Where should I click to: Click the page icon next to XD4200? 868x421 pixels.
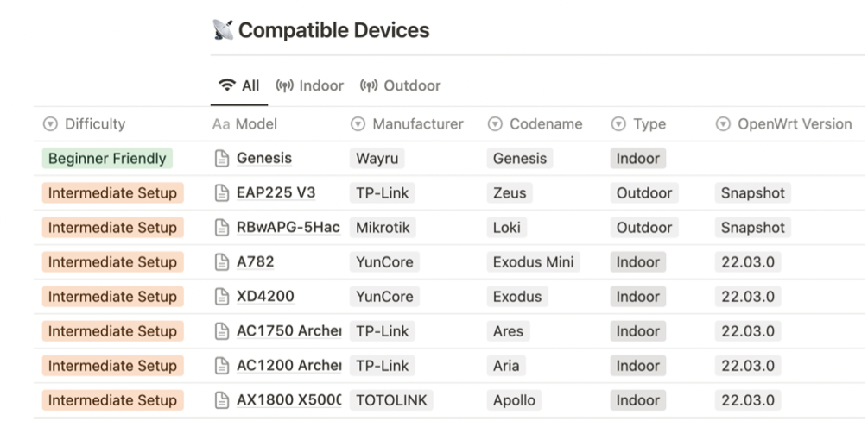[222, 297]
